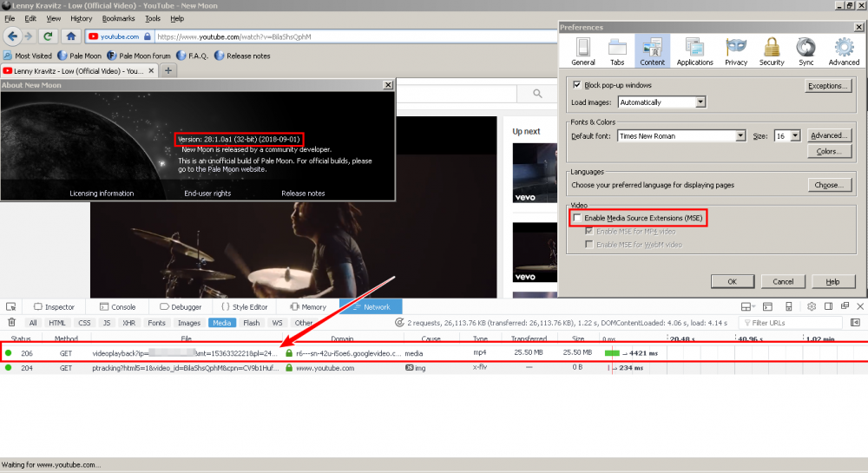Screen dimensions: 868x473
Task: Open the network performance analysis icon
Action: pos(399,323)
